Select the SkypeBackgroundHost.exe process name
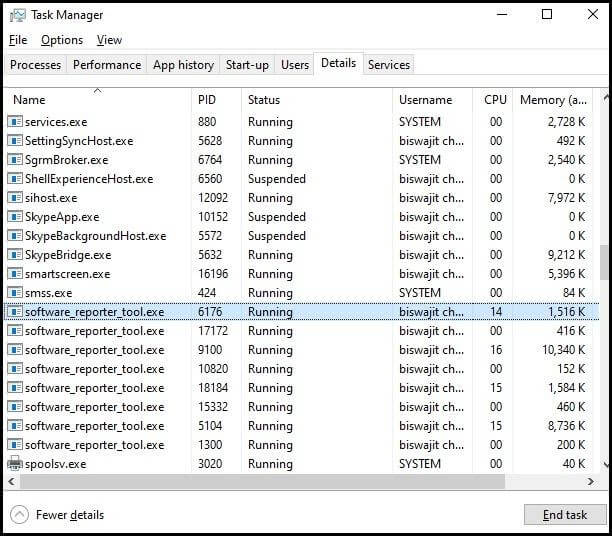 pyautogui.click(x=96, y=236)
